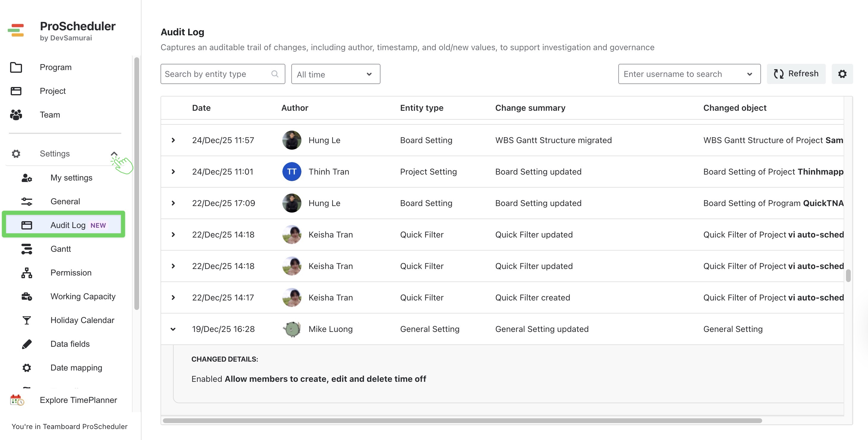Select the Permission hierarchy icon
Screen dimensions: 868x440
27,273
